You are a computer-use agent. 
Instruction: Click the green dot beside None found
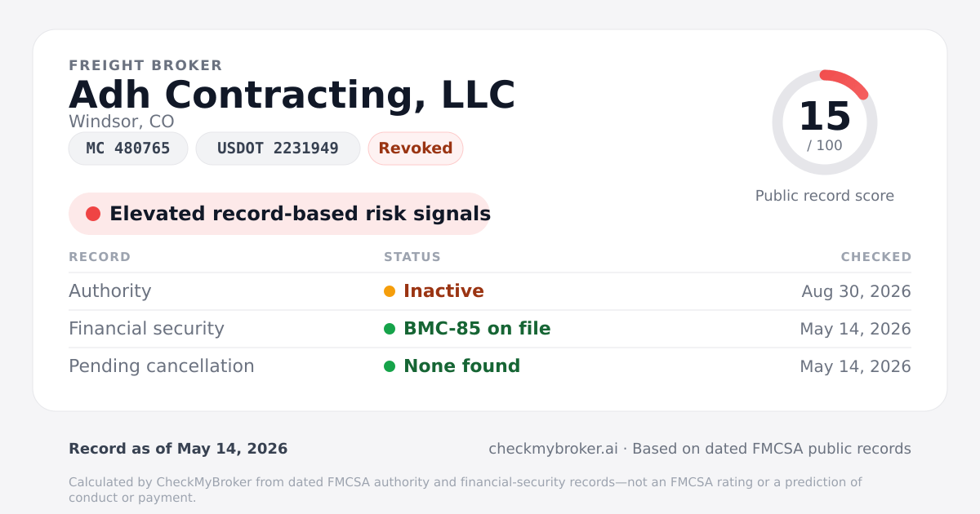[390, 366]
